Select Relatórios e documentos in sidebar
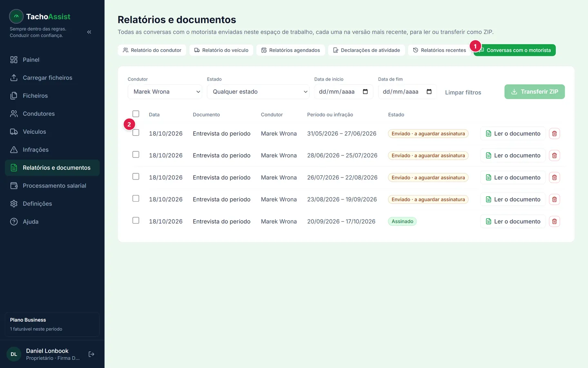 (x=52, y=168)
